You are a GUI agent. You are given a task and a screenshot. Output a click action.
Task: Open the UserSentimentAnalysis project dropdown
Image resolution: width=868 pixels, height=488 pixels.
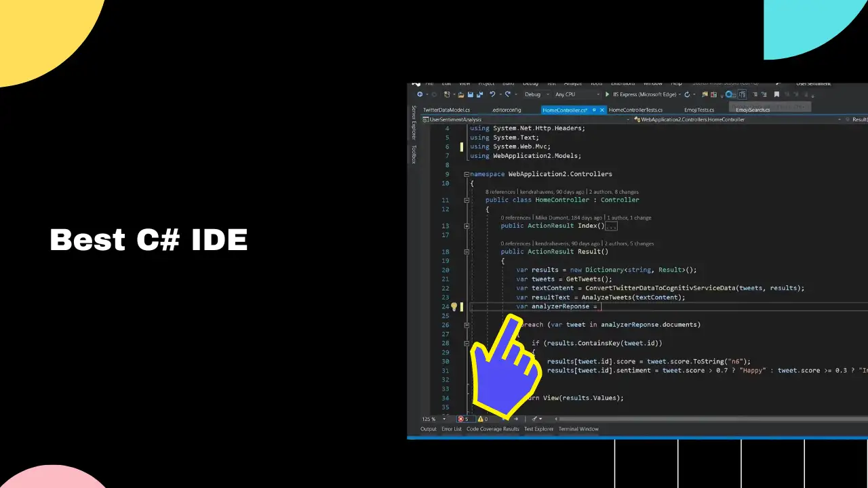coord(525,119)
